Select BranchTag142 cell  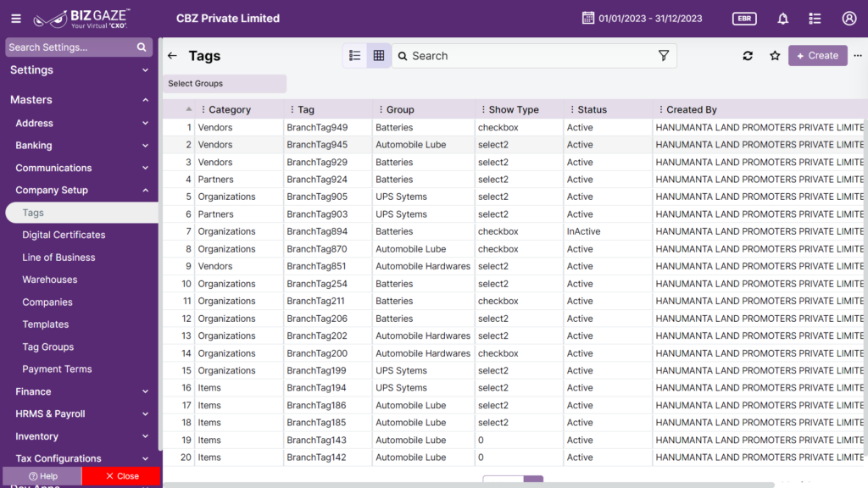328,457
